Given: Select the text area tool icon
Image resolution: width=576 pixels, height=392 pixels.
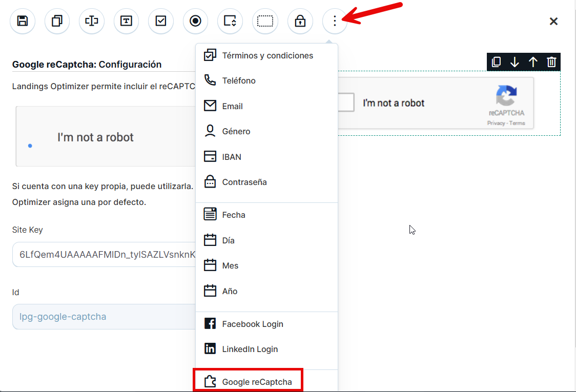Looking at the screenshot, I should 126,21.
